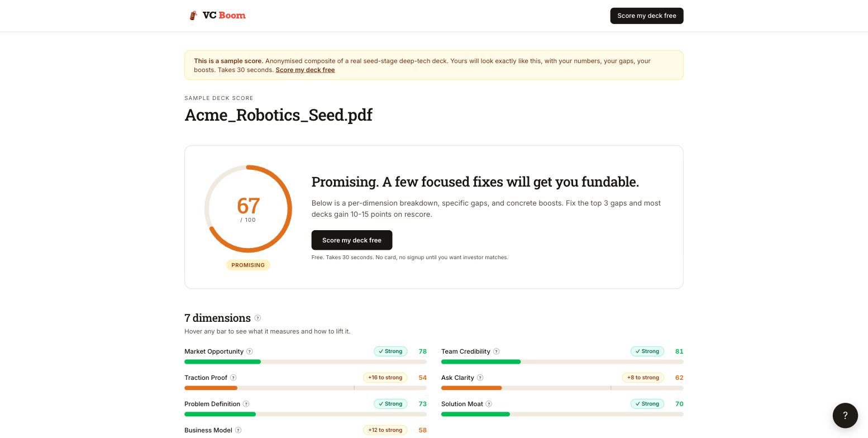
Task: Click the Team Credibility score bar
Action: [562, 362]
